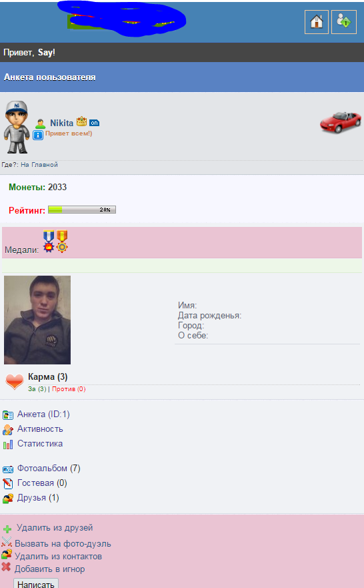Open the home page icon
This screenshot has height=588, width=364.
[x=317, y=22]
